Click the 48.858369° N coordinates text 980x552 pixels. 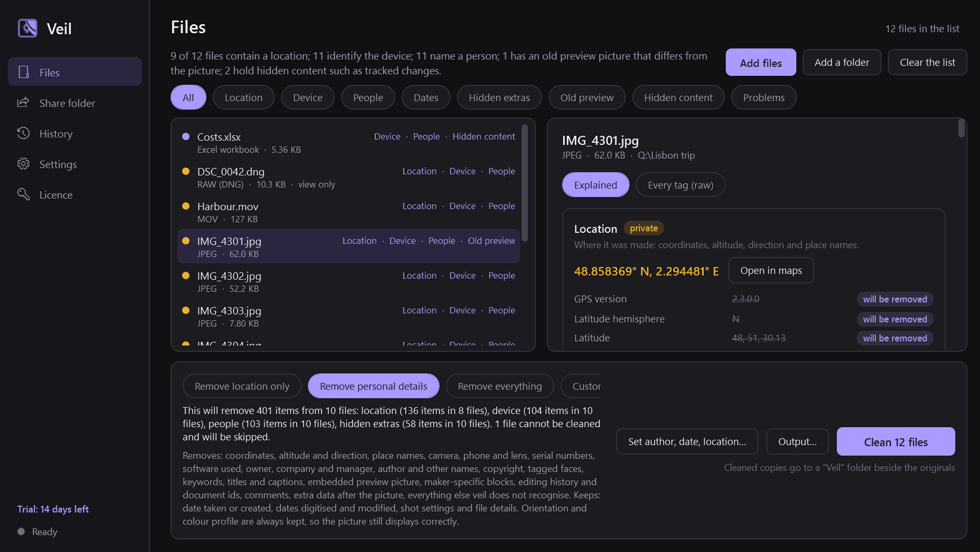[646, 271]
